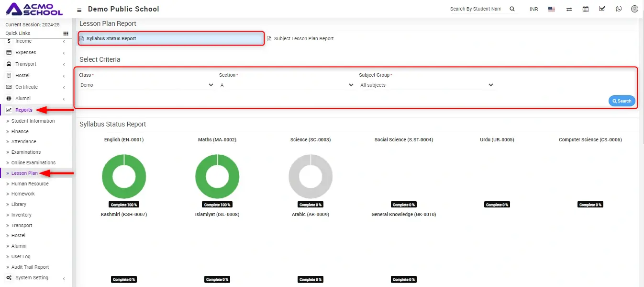Click the English syllabus completion donut chart
Image resolution: width=644 pixels, height=287 pixels.
[x=124, y=176]
